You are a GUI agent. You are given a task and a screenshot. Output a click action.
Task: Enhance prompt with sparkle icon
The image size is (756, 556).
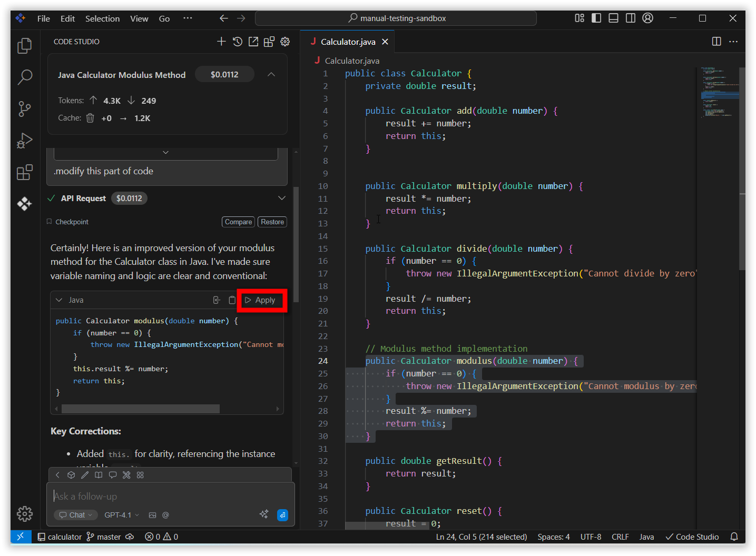coord(264,514)
